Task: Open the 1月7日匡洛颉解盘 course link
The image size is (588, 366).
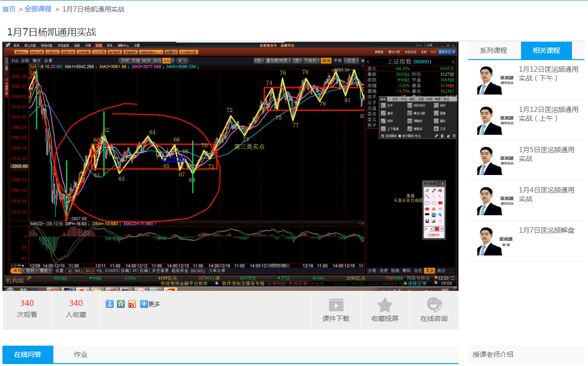Action: [547, 230]
